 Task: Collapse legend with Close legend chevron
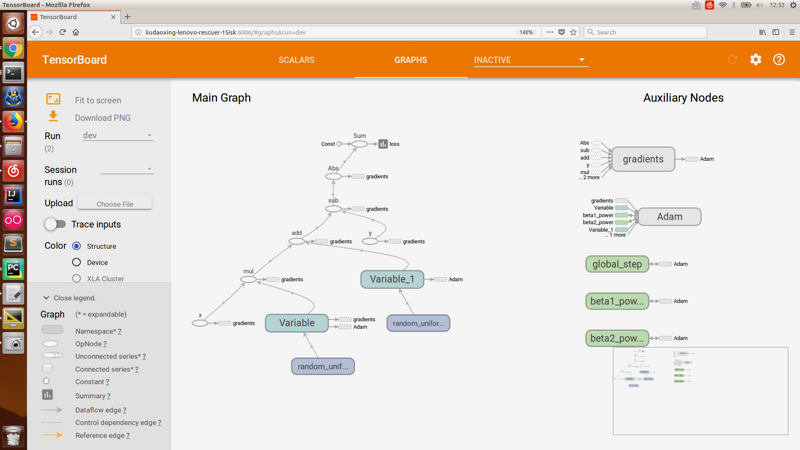[46, 298]
